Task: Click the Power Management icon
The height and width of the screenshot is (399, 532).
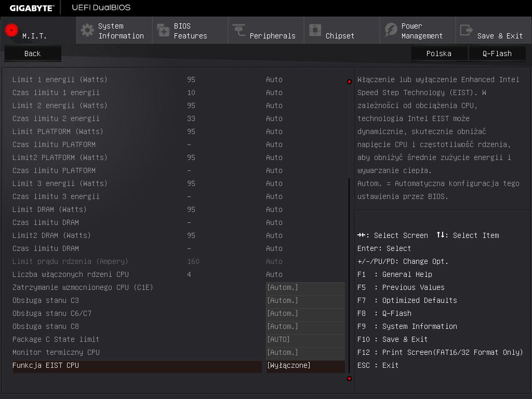Action: [x=391, y=30]
